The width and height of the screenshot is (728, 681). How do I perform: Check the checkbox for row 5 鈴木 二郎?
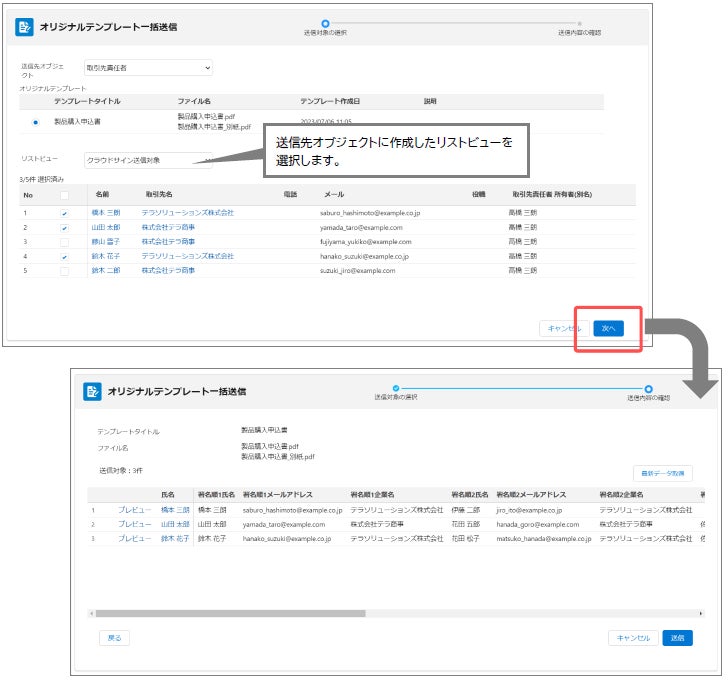(65, 271)
